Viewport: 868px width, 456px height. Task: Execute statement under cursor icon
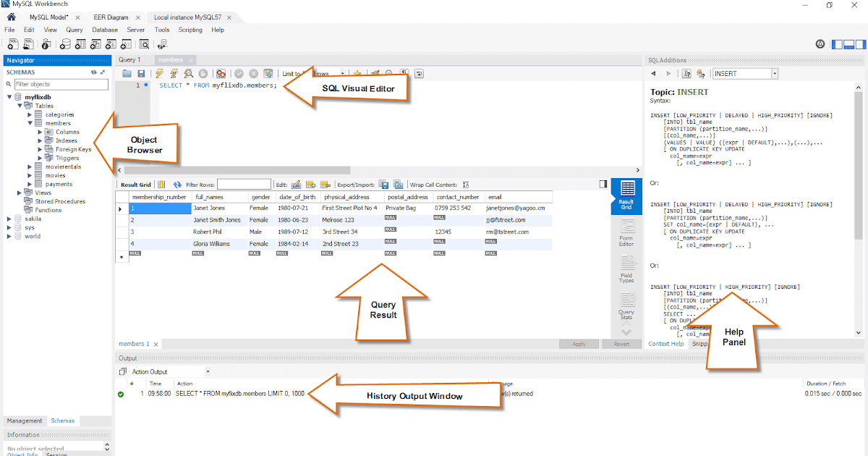(174, 74)
